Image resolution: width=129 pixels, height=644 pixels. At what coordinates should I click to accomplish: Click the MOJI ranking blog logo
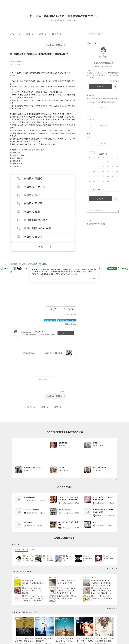pyautogui.click(x=79, y=558)
